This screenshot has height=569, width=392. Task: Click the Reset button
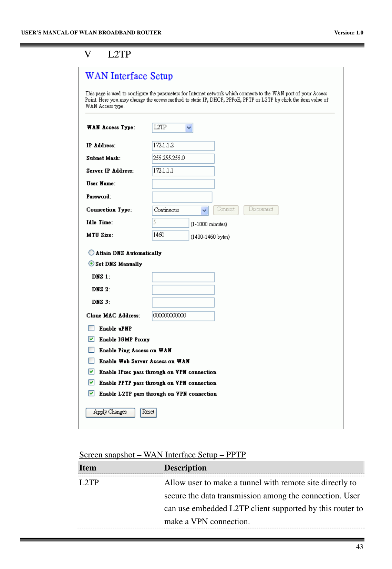(148, 412)
